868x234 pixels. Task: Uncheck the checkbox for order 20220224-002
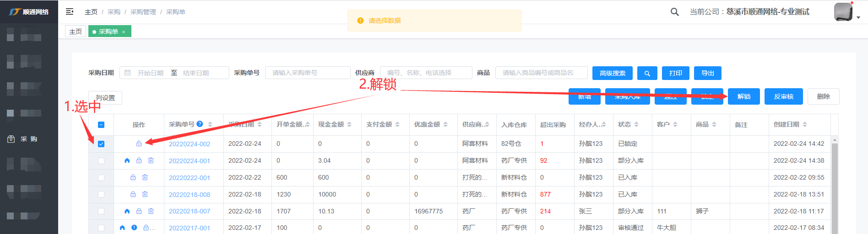(x=101, y=144)
